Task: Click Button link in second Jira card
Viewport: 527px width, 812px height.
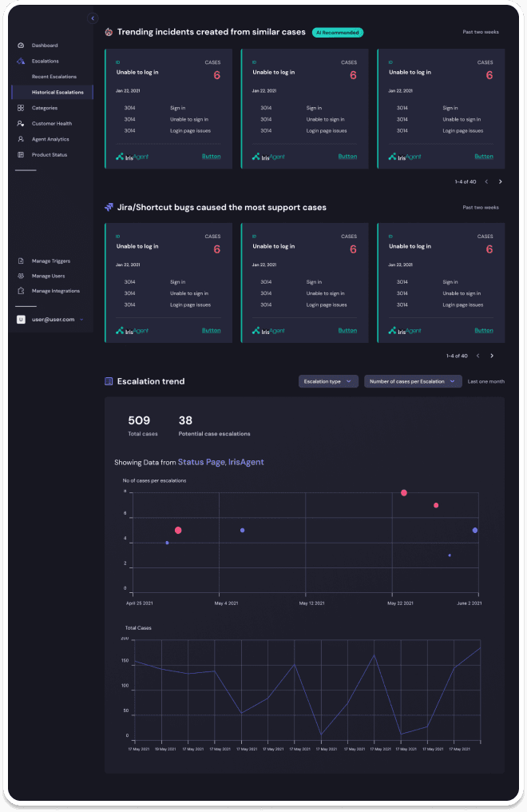Action: 347,330
